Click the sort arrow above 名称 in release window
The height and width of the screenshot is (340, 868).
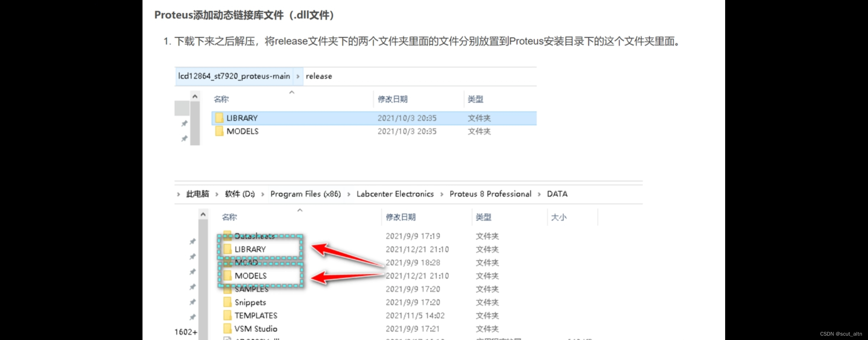(x=292, y=92)
